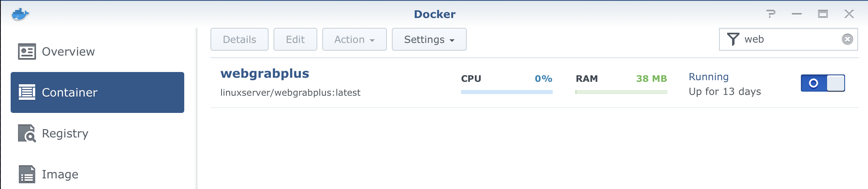Screen dimensions: 868x189
Task: Open the help question mark icon
Action: point(771,14)
